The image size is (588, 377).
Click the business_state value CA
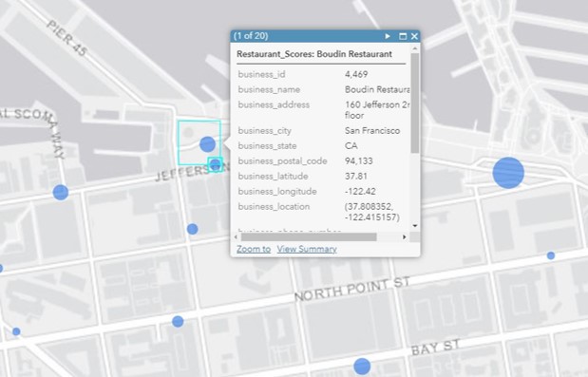[351, 146]
